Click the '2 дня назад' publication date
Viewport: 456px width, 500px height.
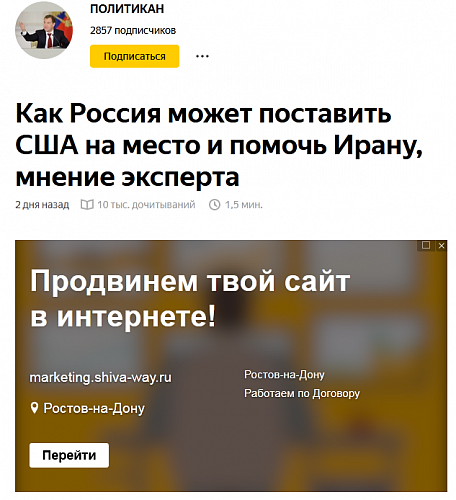pos(42,204)
